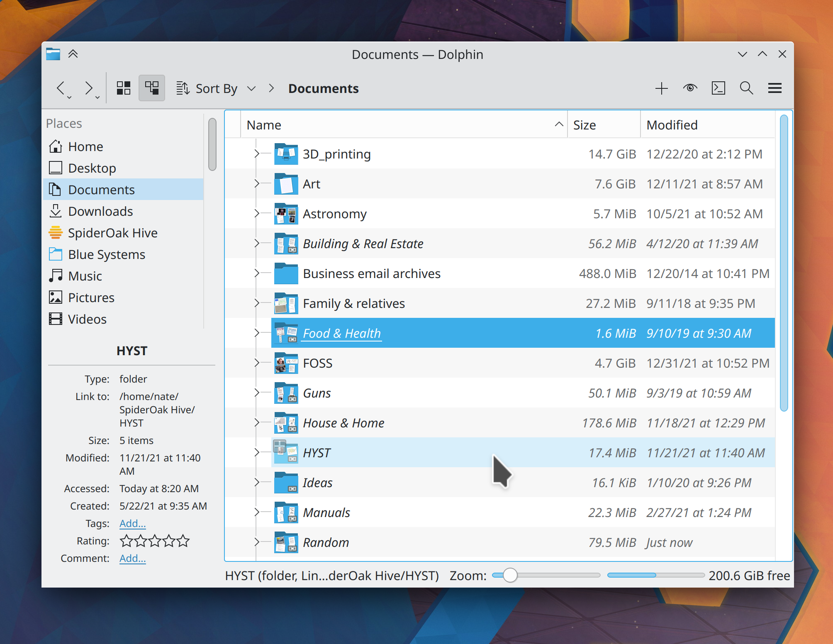
Task: Expand the 3D_printing folder
Action: (256, 154)
